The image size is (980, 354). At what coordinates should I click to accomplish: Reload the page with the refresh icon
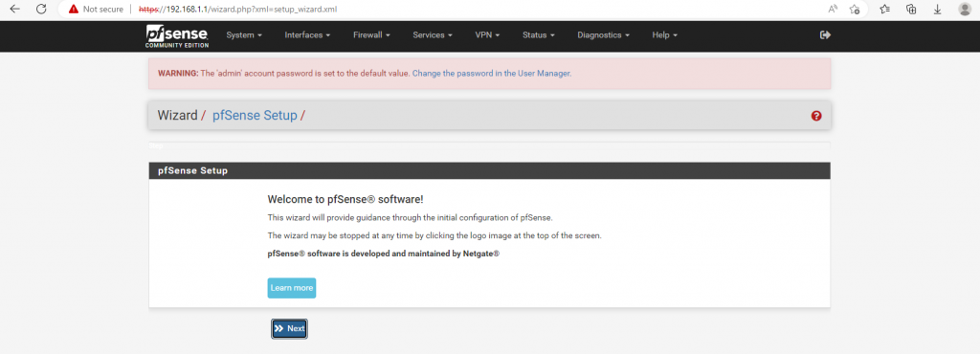pyautogui.click(x=41, y=9)
